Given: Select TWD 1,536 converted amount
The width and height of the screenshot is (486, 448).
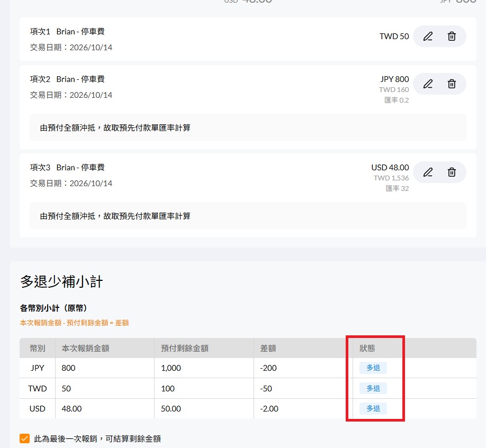Looking at the screenshot, I should 391,178.
